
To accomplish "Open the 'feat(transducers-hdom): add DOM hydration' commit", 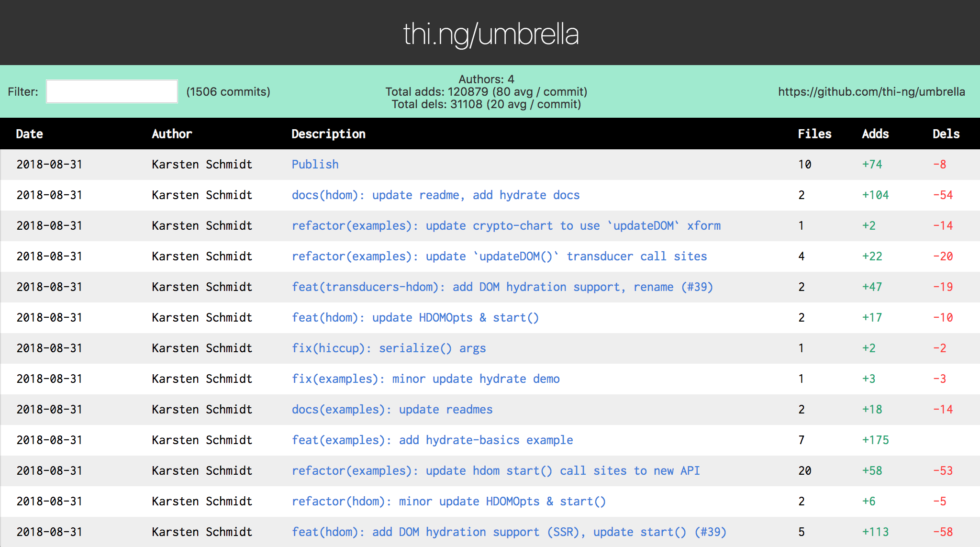I will click(x=502, y=287).
